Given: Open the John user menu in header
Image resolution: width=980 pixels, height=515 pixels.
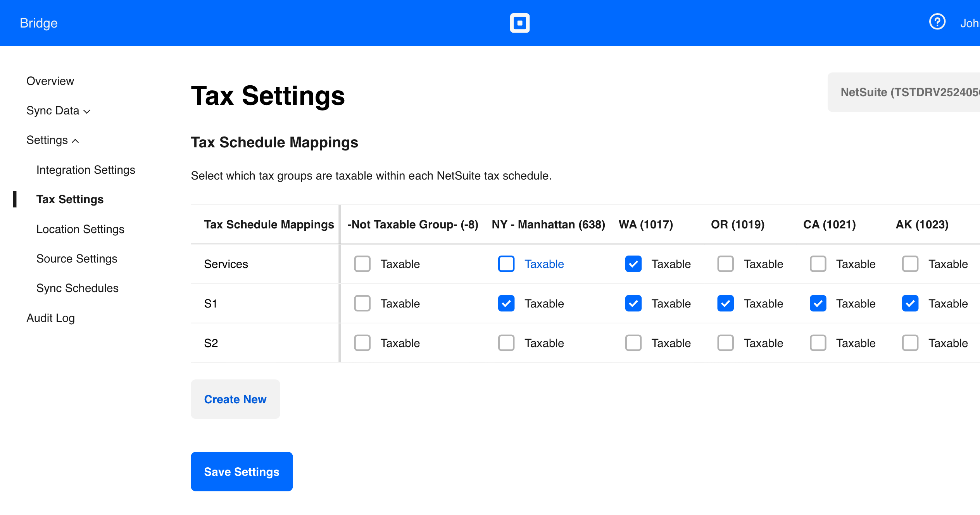Looking at the screenshot, I should 969,23.
